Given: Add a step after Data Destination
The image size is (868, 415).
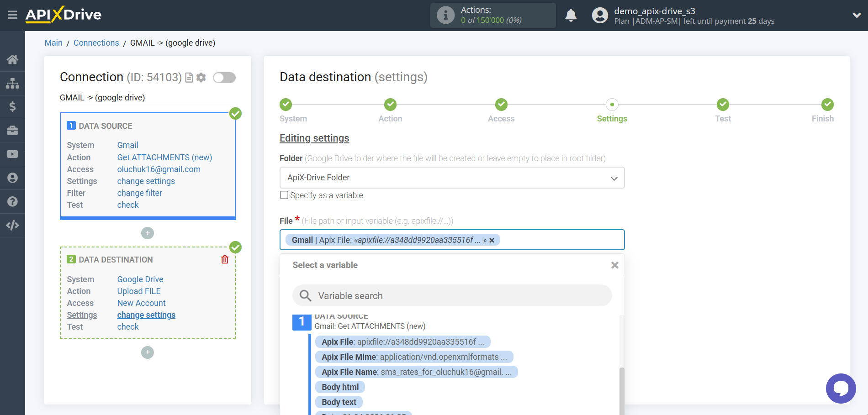Looking at the screenshot, I should [x=148, y=352].
